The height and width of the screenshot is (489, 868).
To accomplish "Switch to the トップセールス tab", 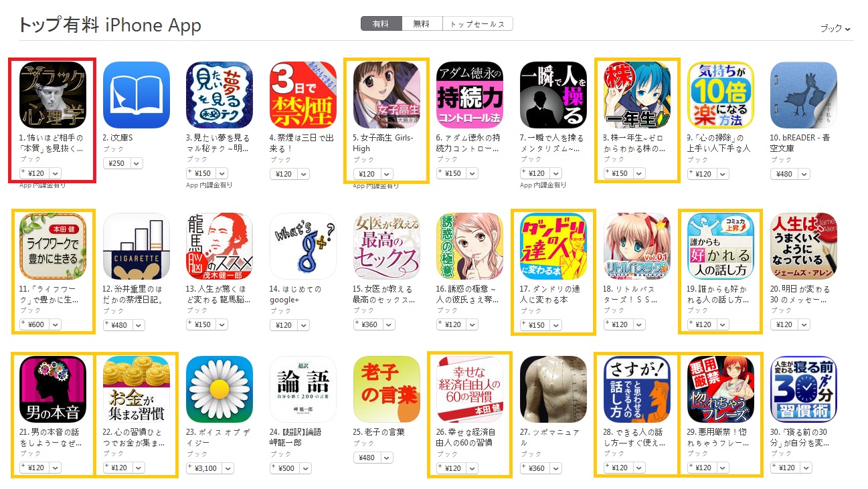I will click(x=477, y=24).
